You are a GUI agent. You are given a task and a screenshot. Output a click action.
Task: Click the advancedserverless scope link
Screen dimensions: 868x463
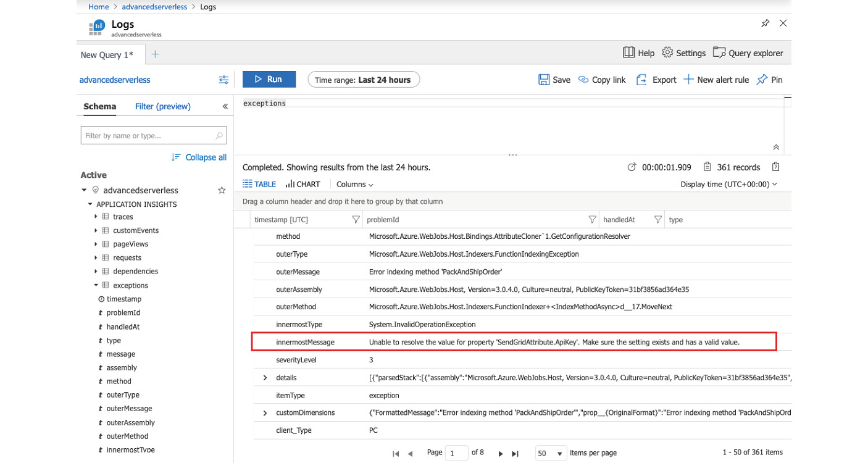click(115, 80)
